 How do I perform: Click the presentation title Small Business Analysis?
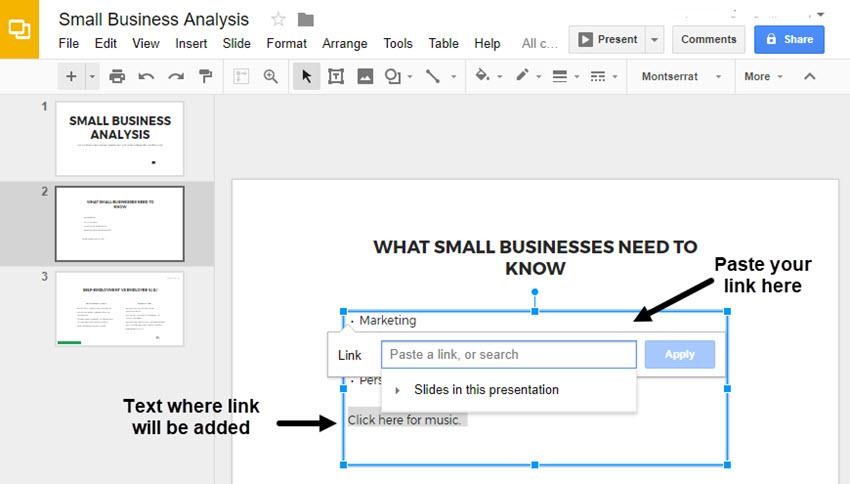[x=153, y=20]
